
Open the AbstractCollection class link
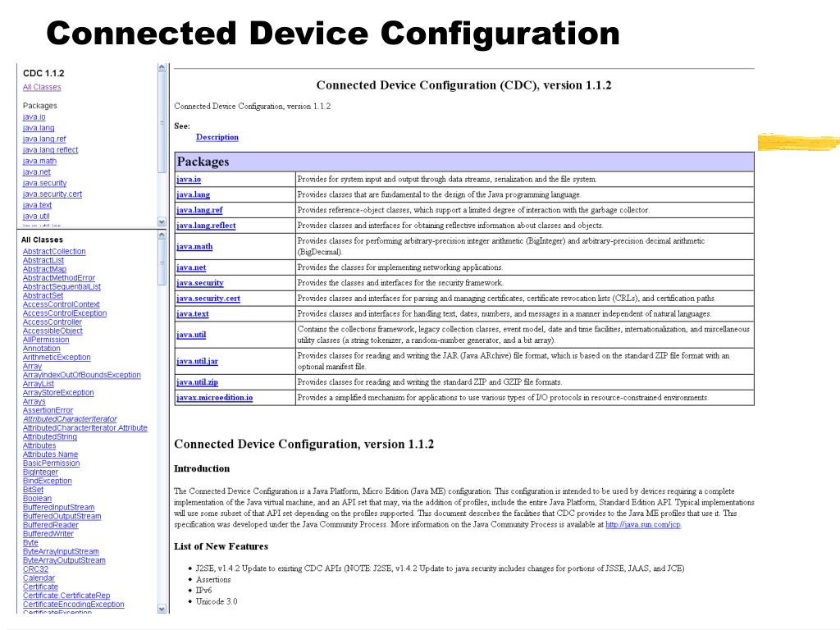point(54,251)
